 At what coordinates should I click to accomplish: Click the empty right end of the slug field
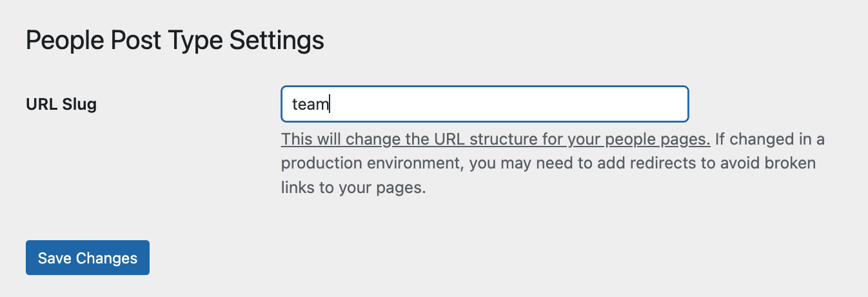645,104
